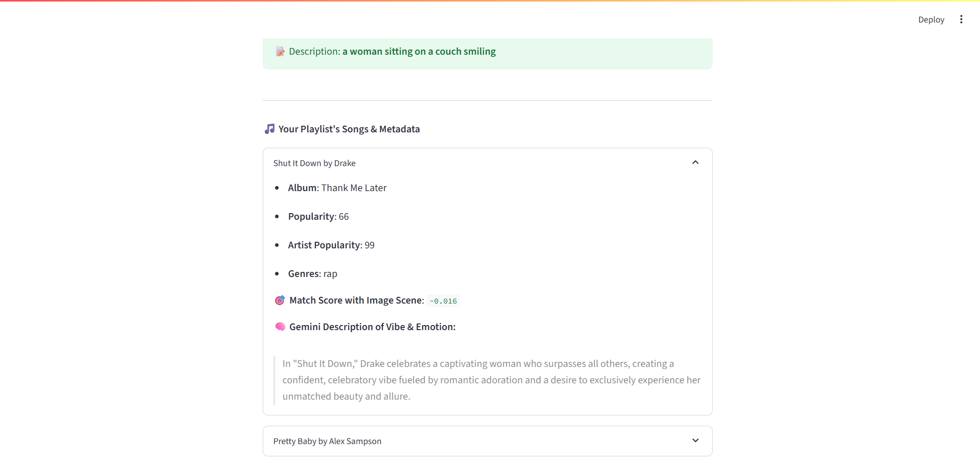Click the -0.016 match score value
This screenshot has width=980, height=463.
coord(443,301)
